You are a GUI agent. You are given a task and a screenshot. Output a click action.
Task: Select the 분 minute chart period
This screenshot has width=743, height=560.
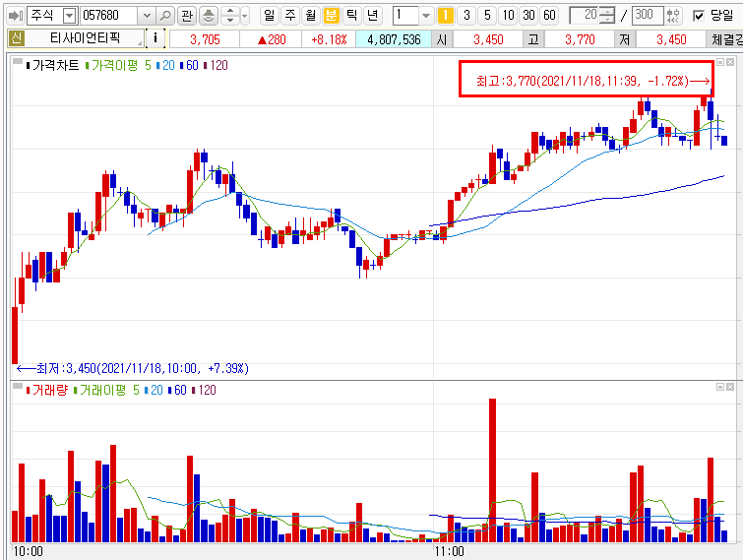(x=331, y=16)
